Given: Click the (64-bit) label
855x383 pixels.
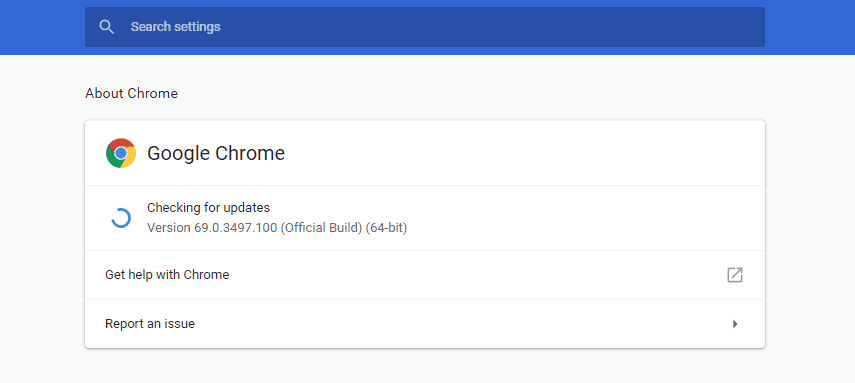Looking at the screenshot, I should click(x=386, y=228).
